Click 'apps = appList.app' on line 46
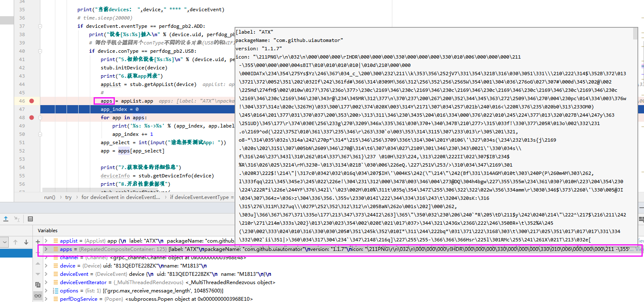Screen dimensions: 644x302 click(127, 101)
